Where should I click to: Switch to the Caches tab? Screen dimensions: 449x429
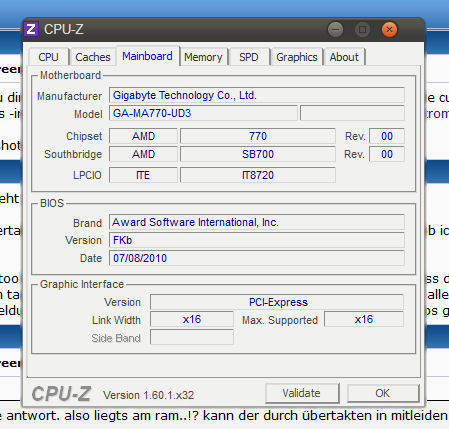coord(93,57)
